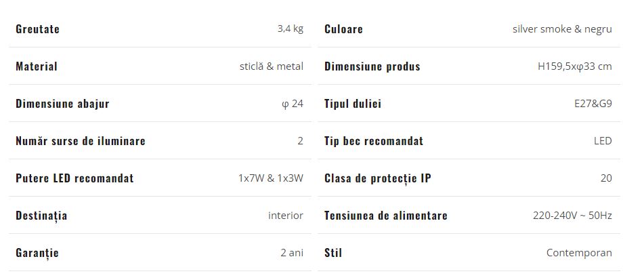Image resolution: width=644 pixels, height=280 pixels.
Task: Click the E27&G9 socket type value
Action: coord(593,104)
